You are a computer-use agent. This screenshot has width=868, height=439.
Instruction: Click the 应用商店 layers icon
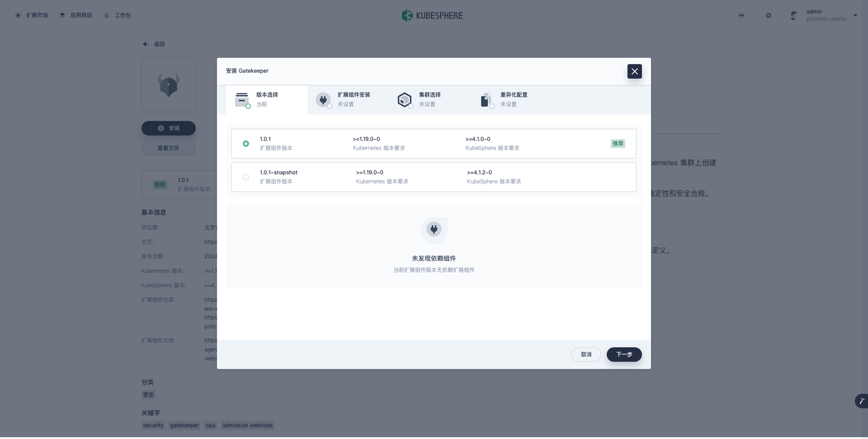(x=62, y=15)
